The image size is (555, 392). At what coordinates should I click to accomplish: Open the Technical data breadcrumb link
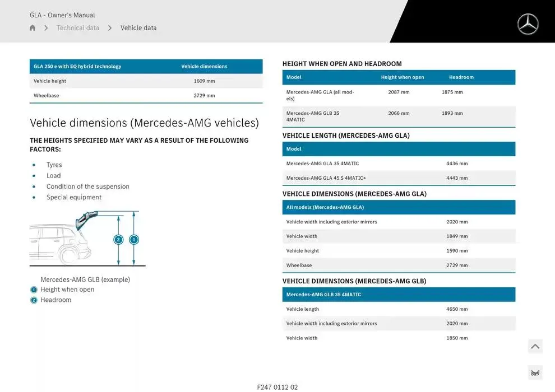point(78,27)
